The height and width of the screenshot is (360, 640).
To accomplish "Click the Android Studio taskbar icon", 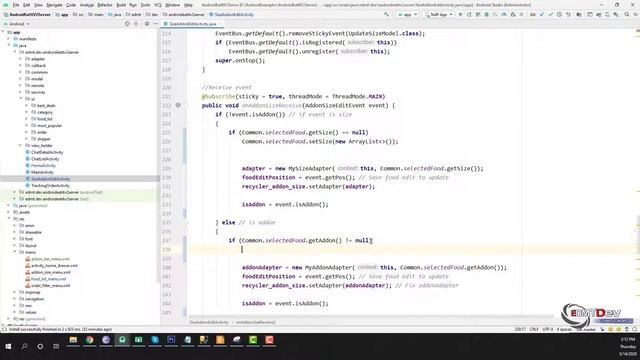I will point(122,340).
